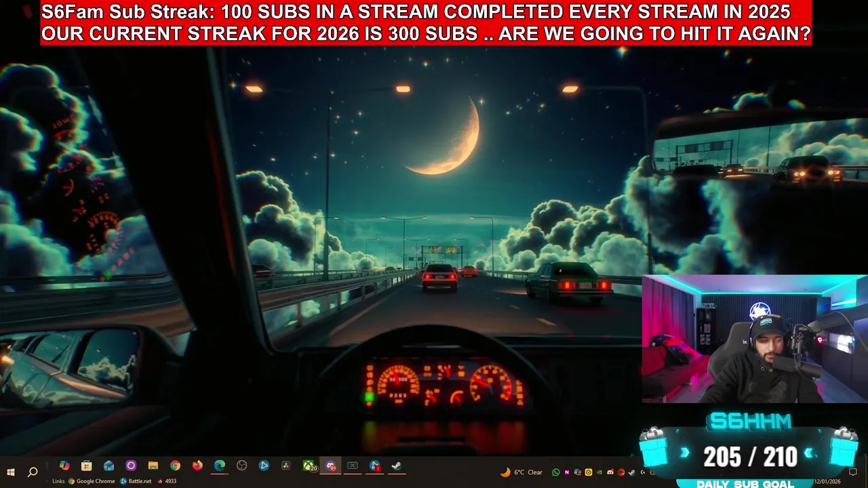
Task: Launch Copilot from the taskbar
Action: tap(64, 466)
